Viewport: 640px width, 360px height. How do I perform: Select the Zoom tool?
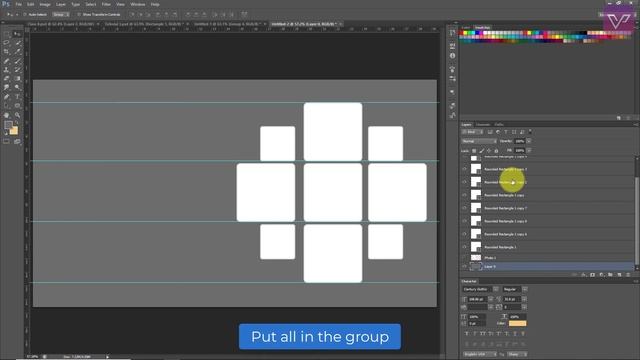pos(17,115)
